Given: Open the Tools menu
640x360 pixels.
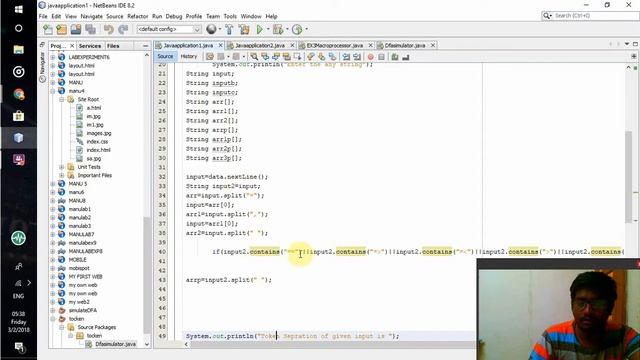Looking at the screenshot, I should (x=230, y=16).
